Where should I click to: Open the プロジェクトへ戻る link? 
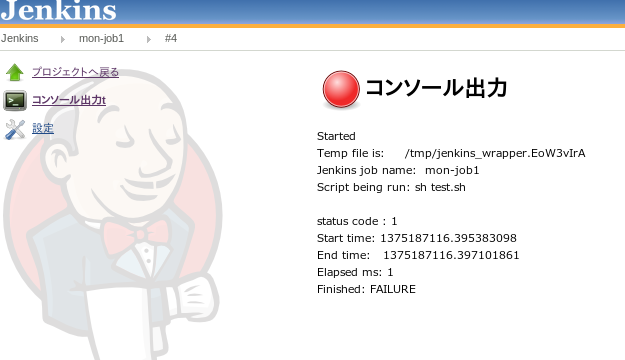tap(75, 72)
